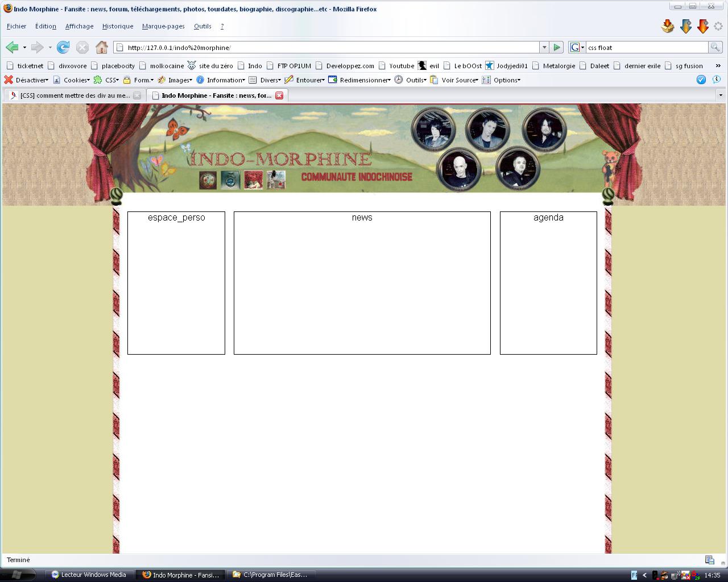Open the site du zéro bookmark
This screenshot has width=728, height=582.
point(210,65)
